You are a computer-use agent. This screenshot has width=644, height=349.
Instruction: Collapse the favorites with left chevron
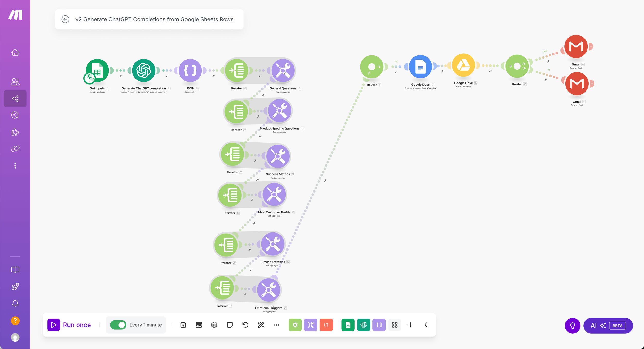tap(426, 325)
